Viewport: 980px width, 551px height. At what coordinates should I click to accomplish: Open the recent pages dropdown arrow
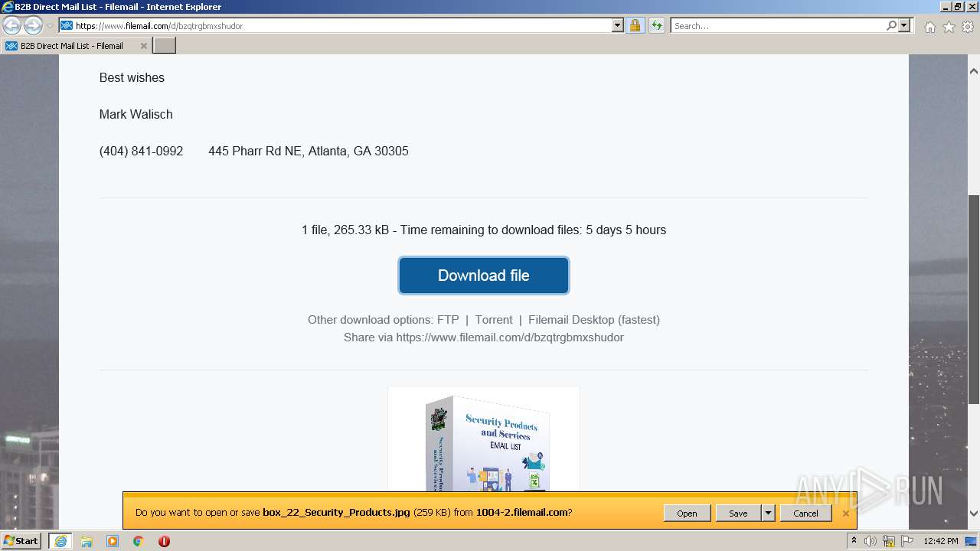click(x=51, y=26)
